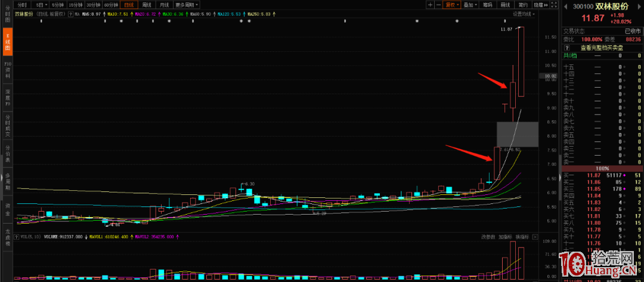Switch to 周线 weekly period

pyautogui.click(x=146, y=5)
